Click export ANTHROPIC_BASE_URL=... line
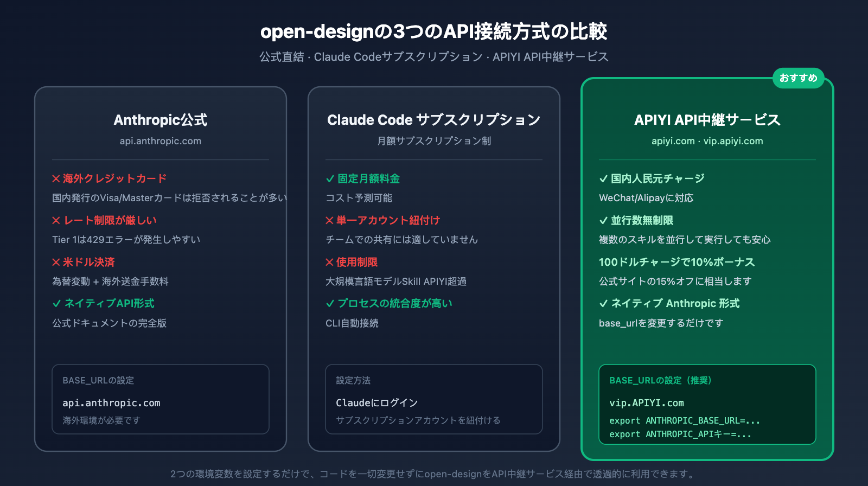The height and width of the screenshot is (486, 868). coord(685,421)
